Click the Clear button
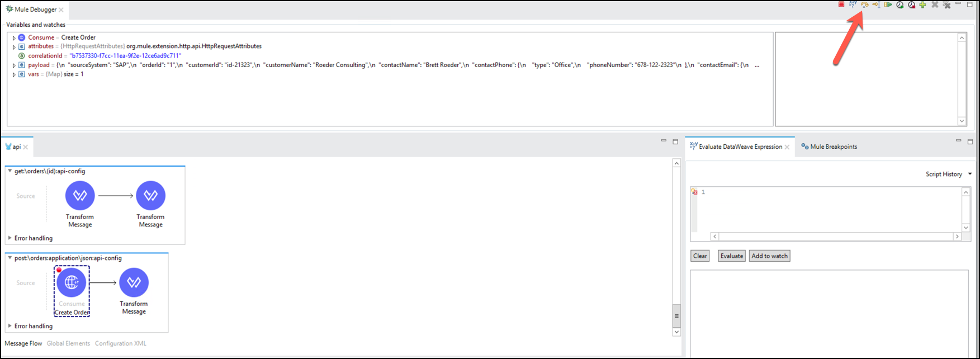The width and height of the screenshot is (980, 359). pyautogui.click(x=700, y=256)
